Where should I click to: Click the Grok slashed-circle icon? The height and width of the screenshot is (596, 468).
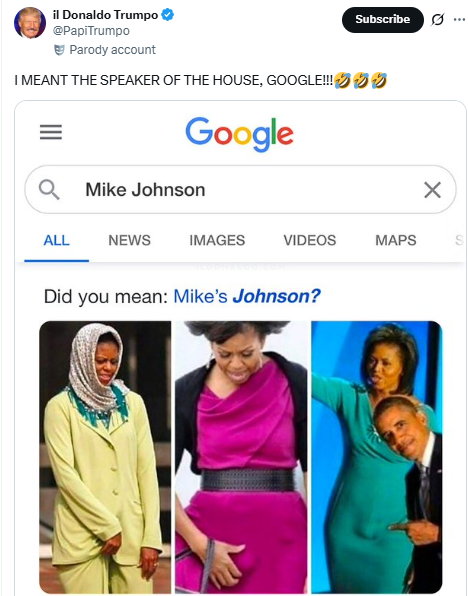coord(438,19)
